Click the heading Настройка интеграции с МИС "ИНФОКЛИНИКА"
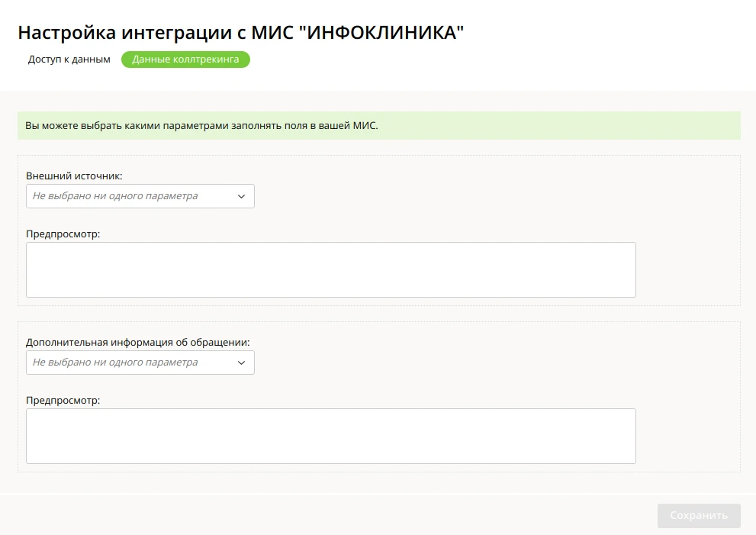The height and width of the screenshot is (535, 756). pos(240,32)
